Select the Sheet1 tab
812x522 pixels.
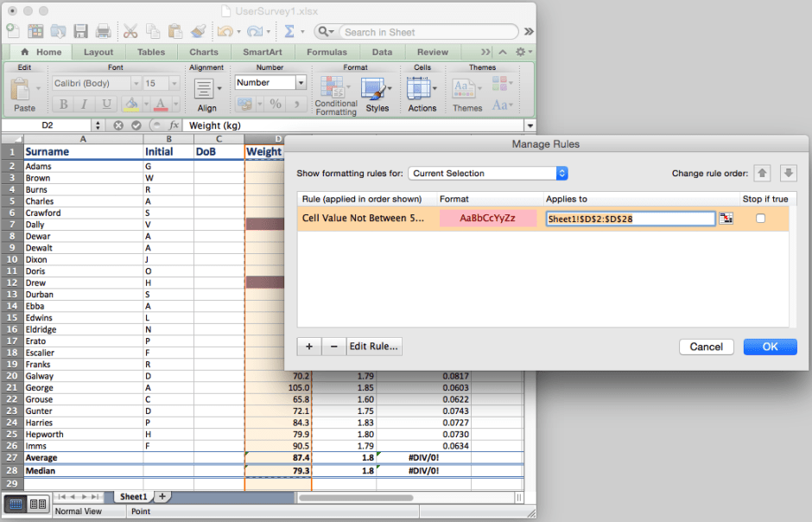[133, 496]
